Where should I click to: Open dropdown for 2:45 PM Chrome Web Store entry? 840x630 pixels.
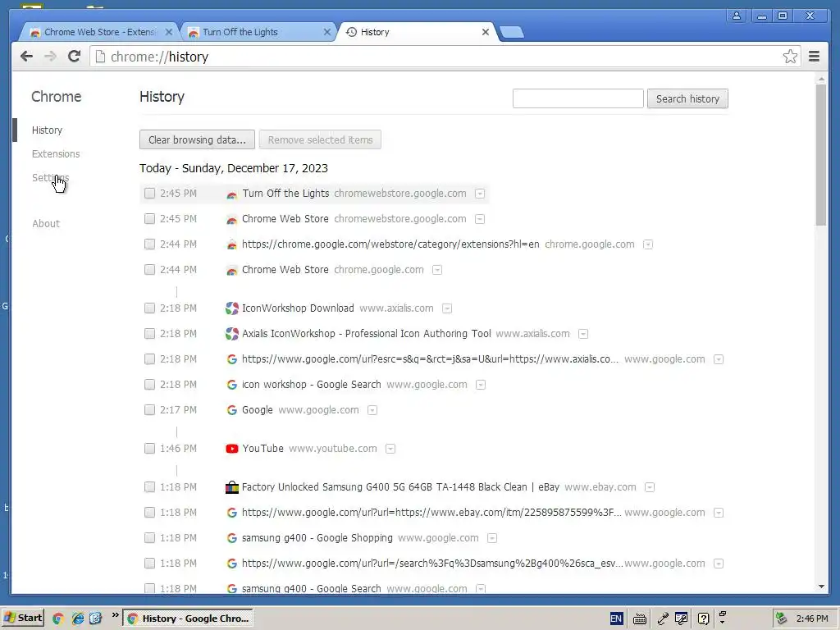click(480, 219)
